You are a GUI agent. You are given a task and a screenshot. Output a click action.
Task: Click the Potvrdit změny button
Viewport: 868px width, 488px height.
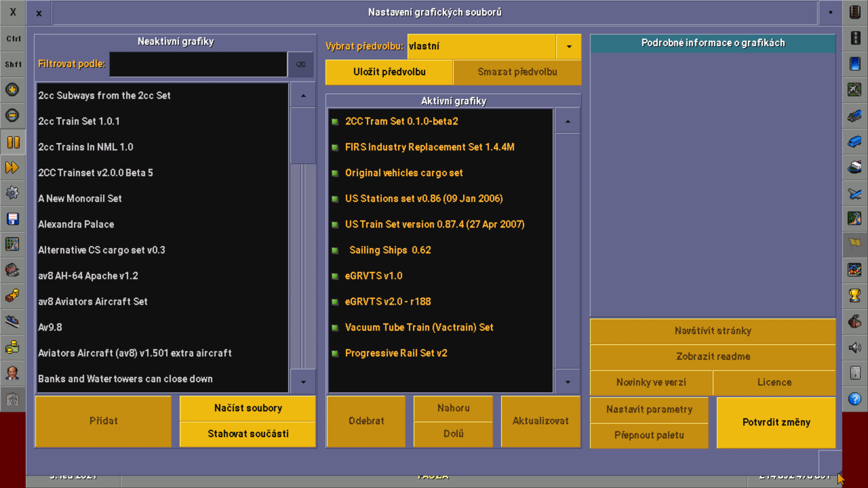point(776,422)
